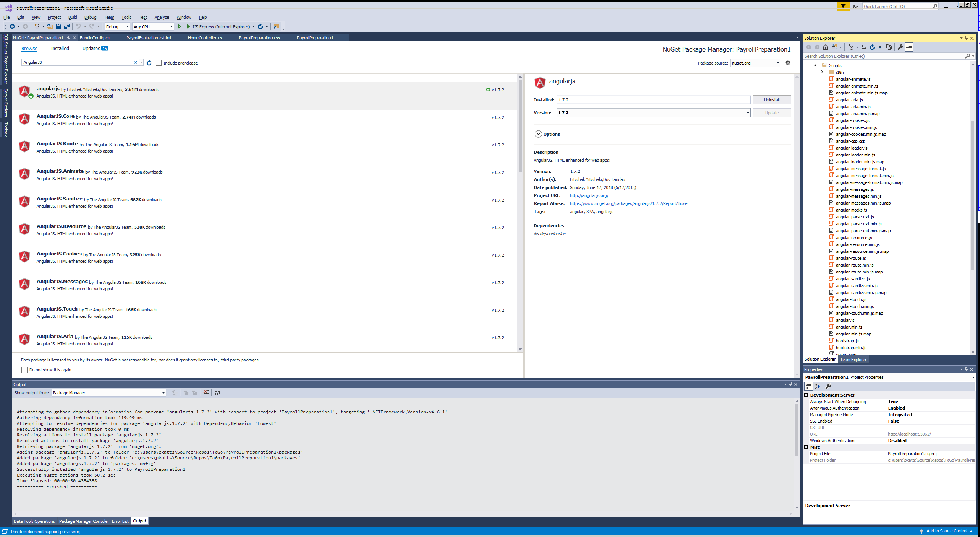Collapse the Scripts folder

815,65
